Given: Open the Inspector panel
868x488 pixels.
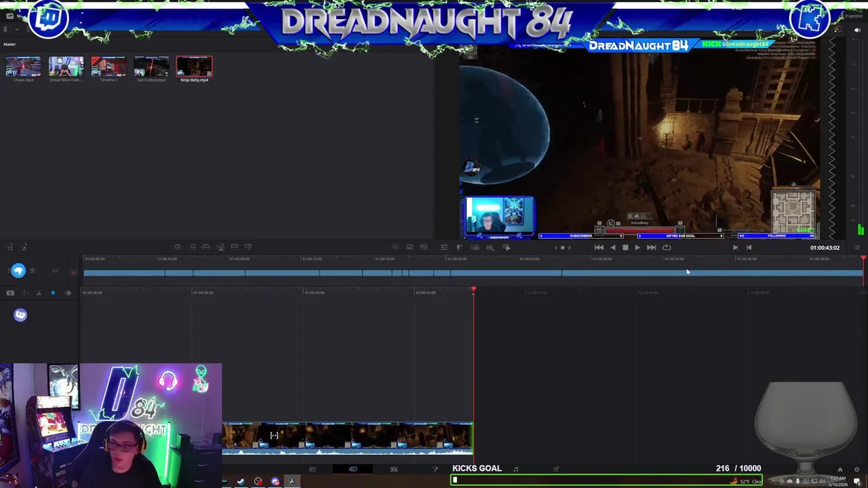Looking at the screenshot, I should pyautogui.click(x=854, y=16).
